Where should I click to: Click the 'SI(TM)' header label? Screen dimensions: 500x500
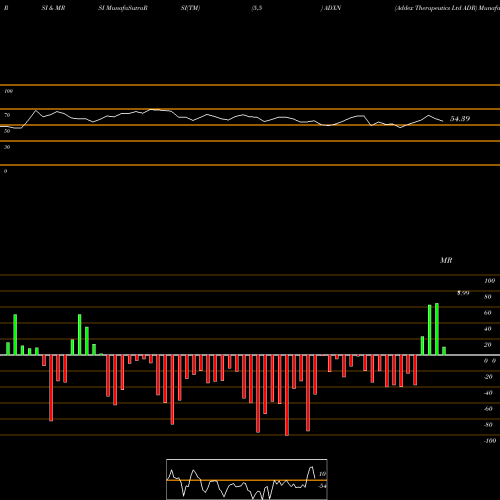[x=190, y=8]
